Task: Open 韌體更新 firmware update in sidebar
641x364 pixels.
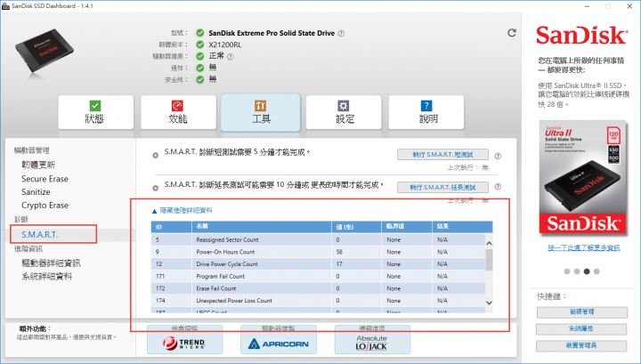Action: [38, 165]
